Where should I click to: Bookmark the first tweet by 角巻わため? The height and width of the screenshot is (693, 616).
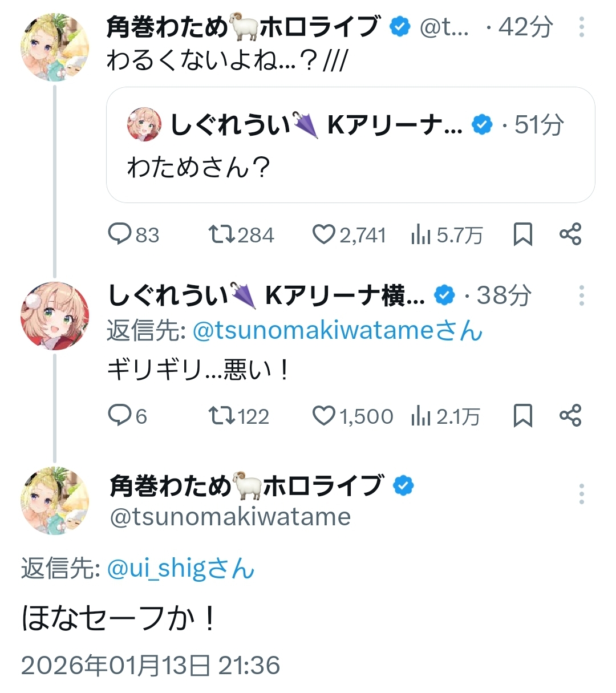tap(522, 234)
